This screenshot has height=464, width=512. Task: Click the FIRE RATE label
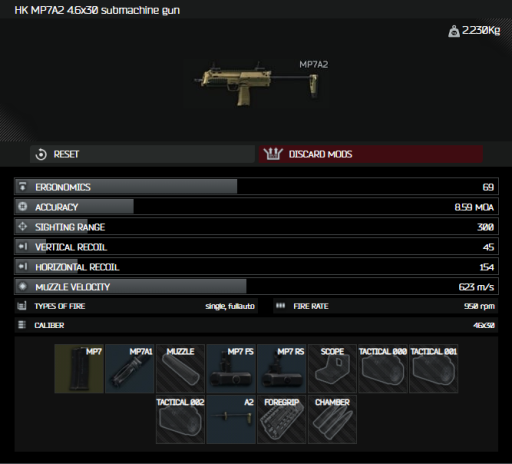(311, 306)
